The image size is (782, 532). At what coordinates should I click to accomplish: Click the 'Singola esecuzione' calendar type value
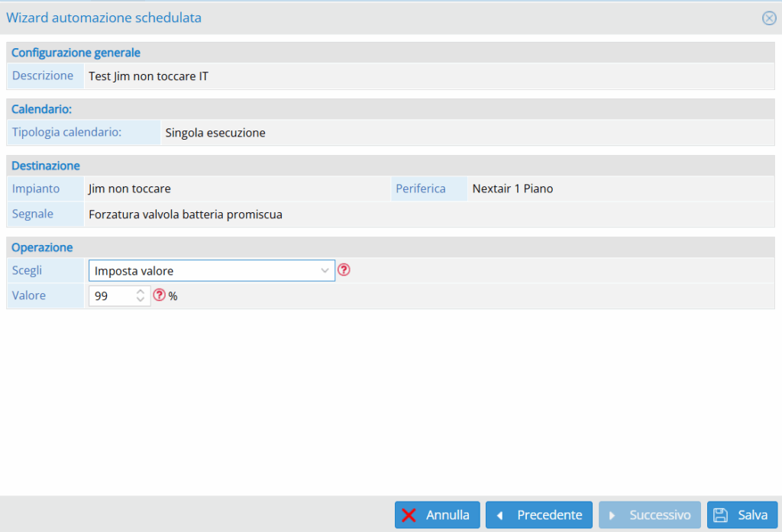click(x=215, y=133)
